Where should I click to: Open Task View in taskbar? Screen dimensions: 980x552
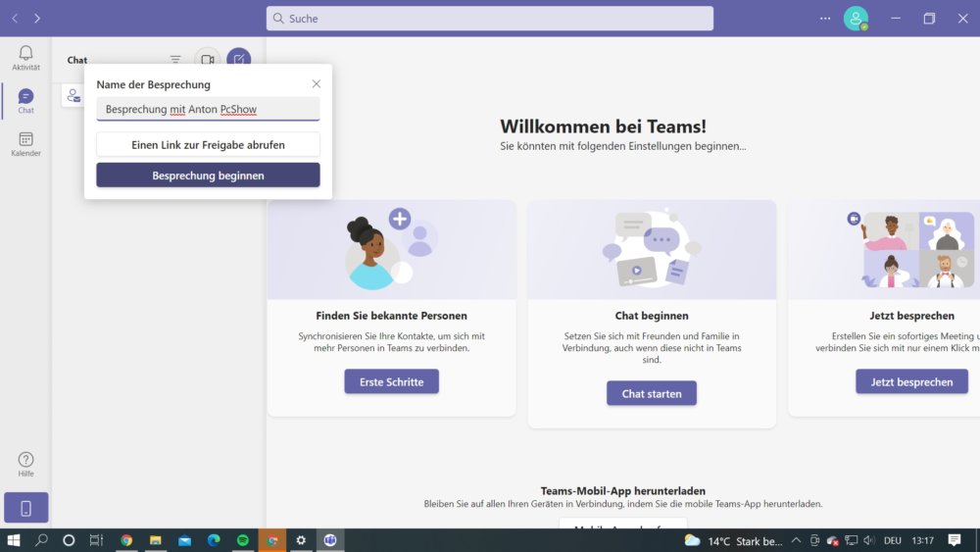click(x=96, y=540)
